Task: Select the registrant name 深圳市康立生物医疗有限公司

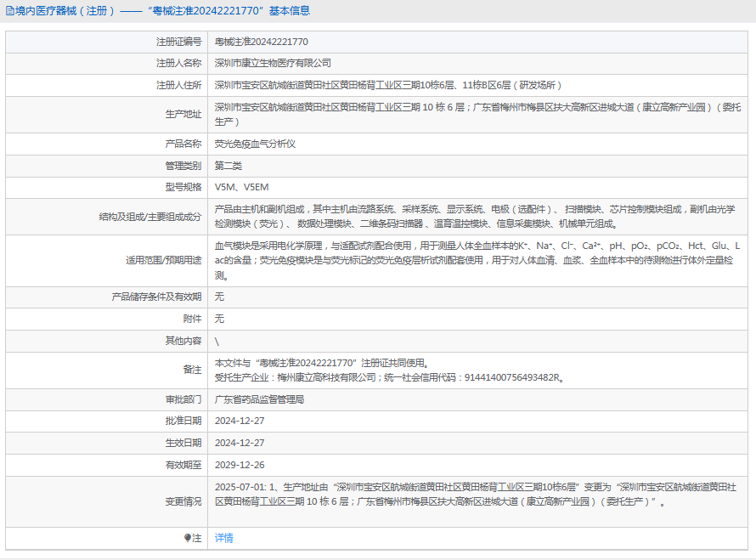Action: 273,63
